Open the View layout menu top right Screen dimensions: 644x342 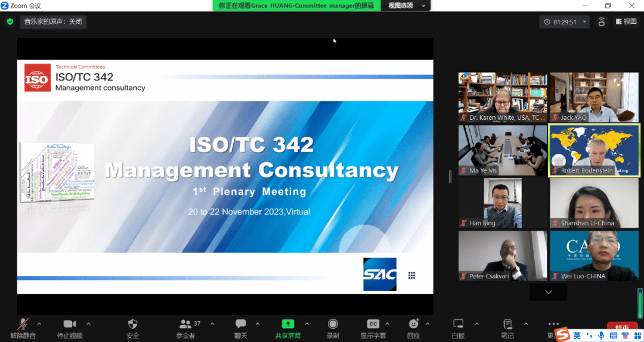click(626, 21)
